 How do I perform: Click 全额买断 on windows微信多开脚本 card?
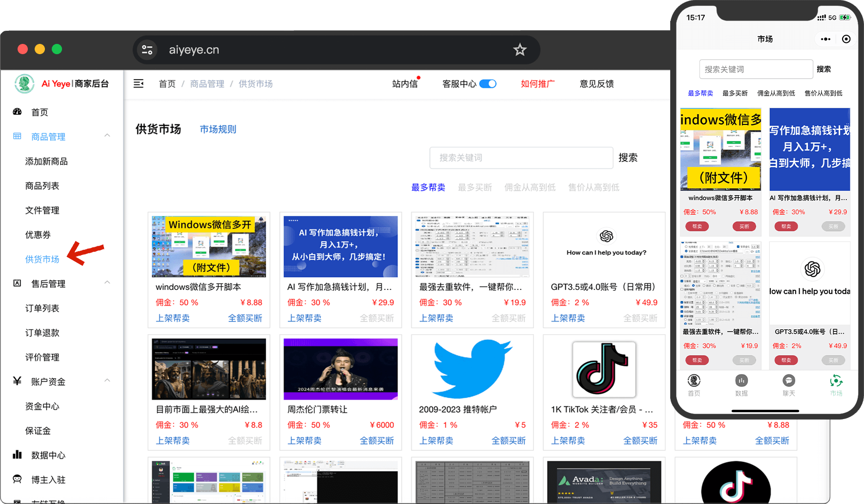[x=245, y=318]
